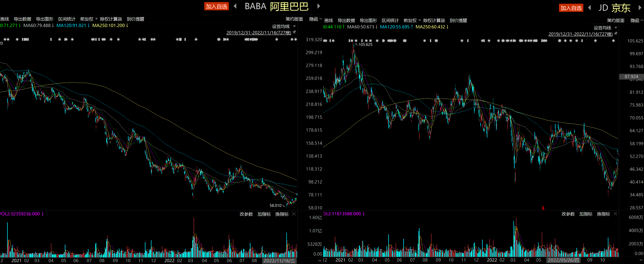
Task: Go to next stock after BABA 阿里巴巴
Action: coord(318,6)
